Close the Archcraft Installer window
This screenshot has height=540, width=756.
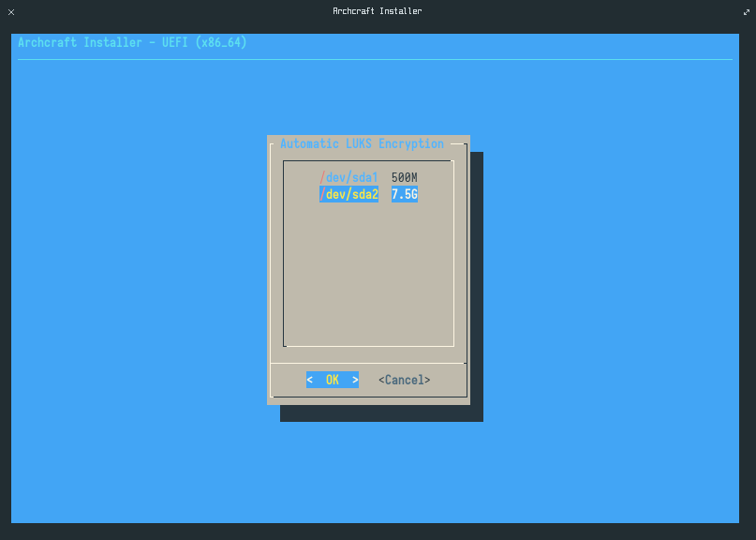[11, 12]
